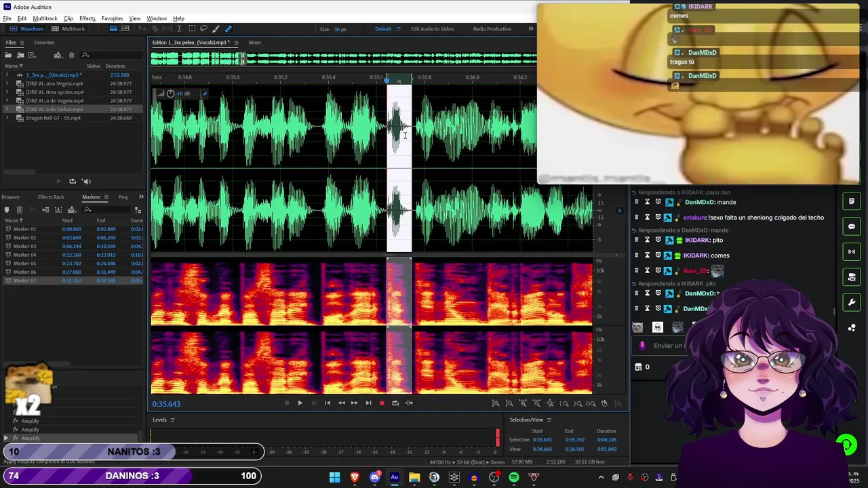Click the Files panel trash icon
Image resolution: width=868 pixels, height=488 pixels.
click(73, 55)
